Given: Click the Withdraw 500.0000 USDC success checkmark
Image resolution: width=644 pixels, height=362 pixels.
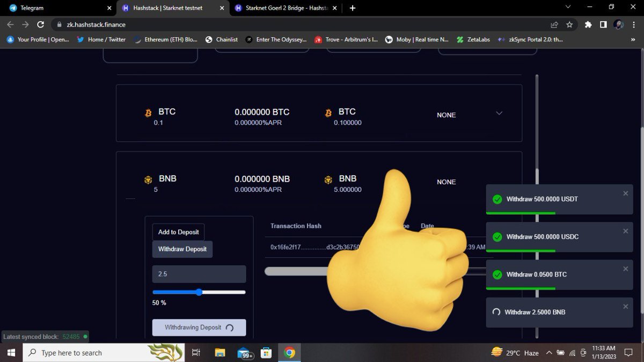Looking at the screenshot, I should pyautogui.click(x=497, y=237).
